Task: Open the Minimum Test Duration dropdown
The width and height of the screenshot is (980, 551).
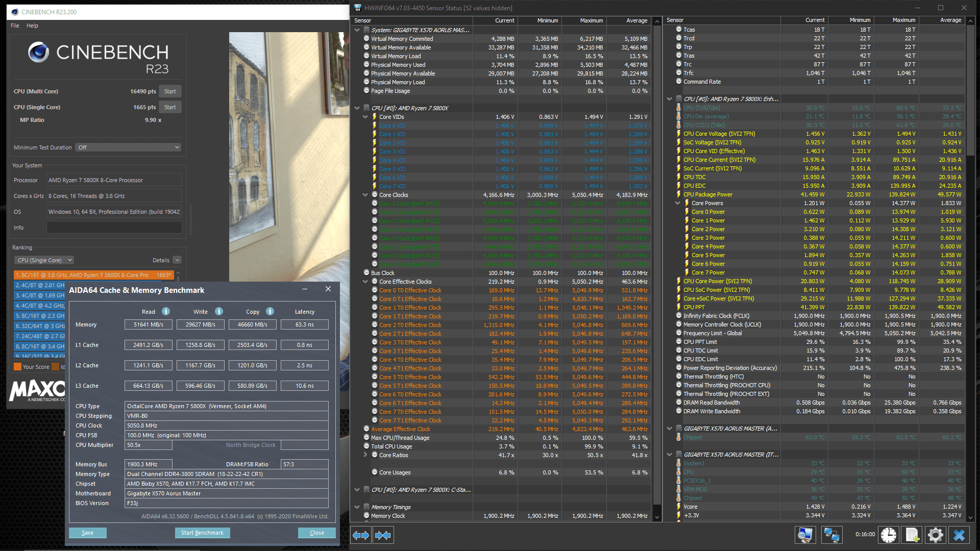Action: point(128,147)
